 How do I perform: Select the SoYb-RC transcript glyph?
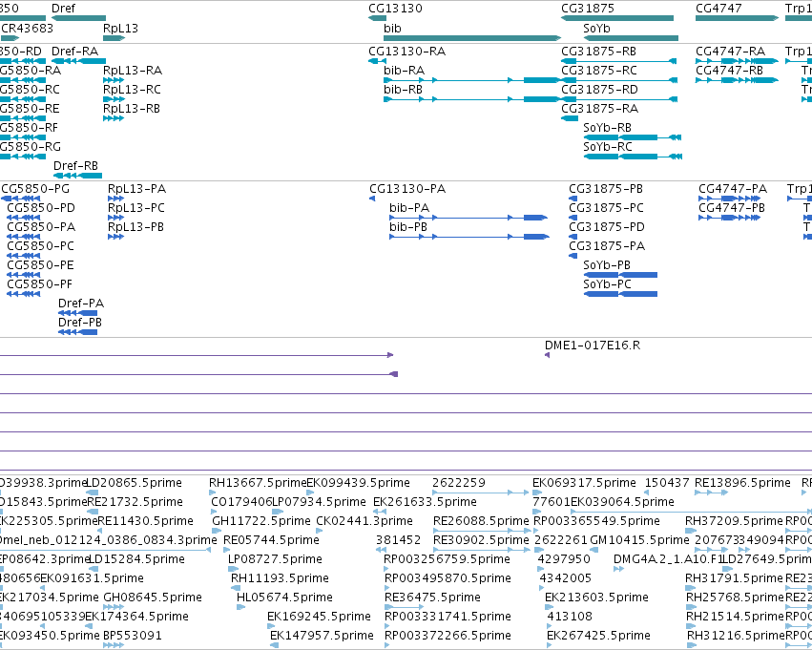(x=633, y=157)
